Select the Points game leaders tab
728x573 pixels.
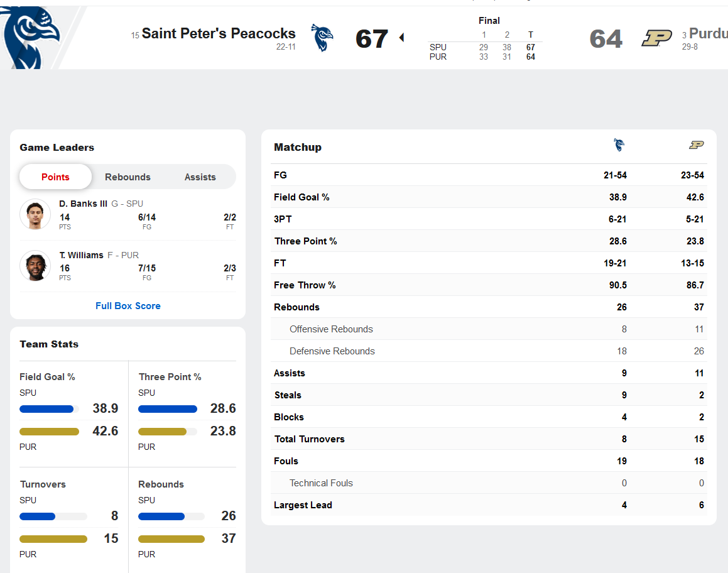coord(55,177)
